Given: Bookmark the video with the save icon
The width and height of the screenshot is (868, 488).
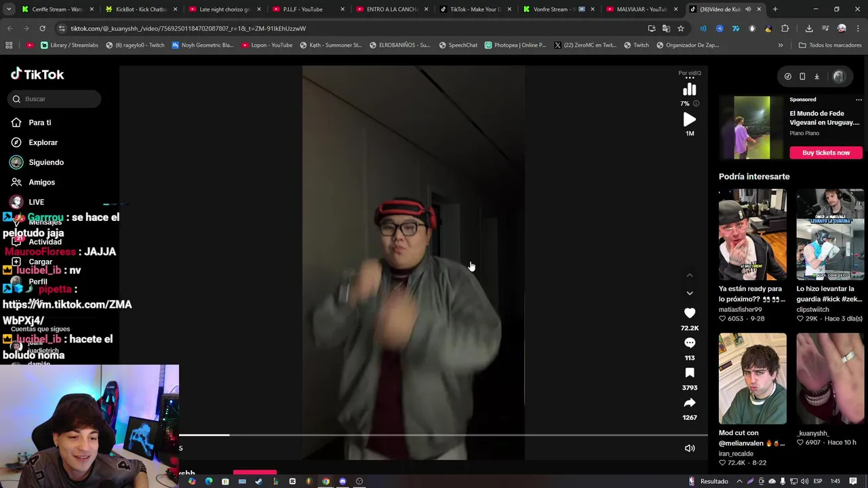Looking at the screenshot, I should point(690,373).
